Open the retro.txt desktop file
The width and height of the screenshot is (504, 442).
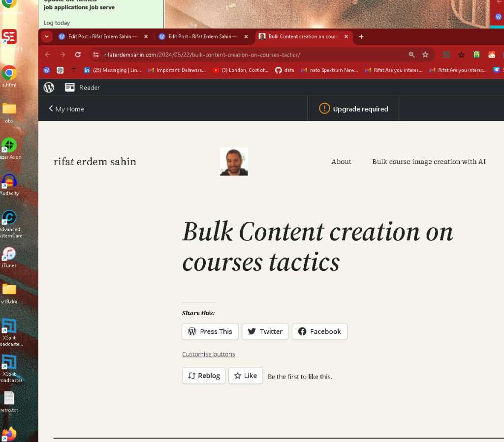tap(9, 402)
